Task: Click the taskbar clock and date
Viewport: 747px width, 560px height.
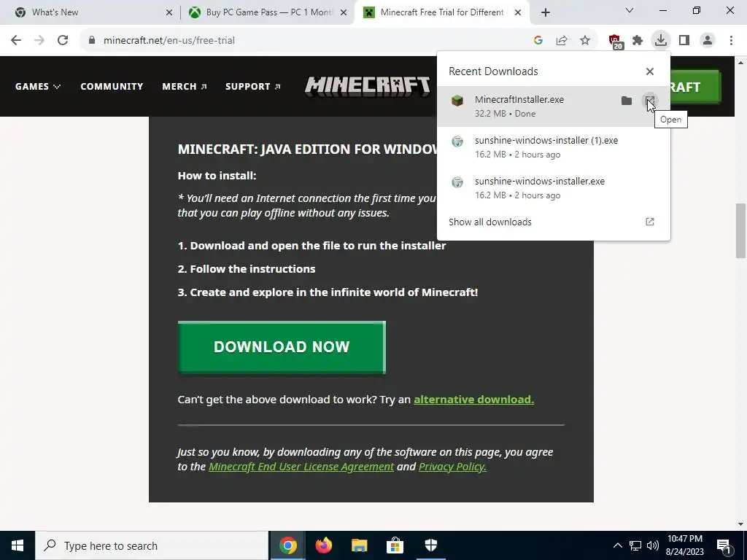Action: point(684,545)
